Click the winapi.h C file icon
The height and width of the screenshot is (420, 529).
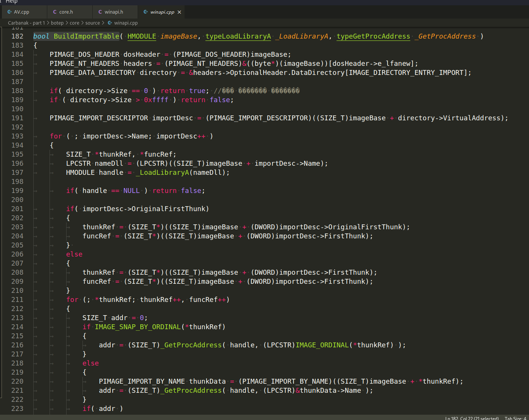pyautogui.click(x=100, y=12)
